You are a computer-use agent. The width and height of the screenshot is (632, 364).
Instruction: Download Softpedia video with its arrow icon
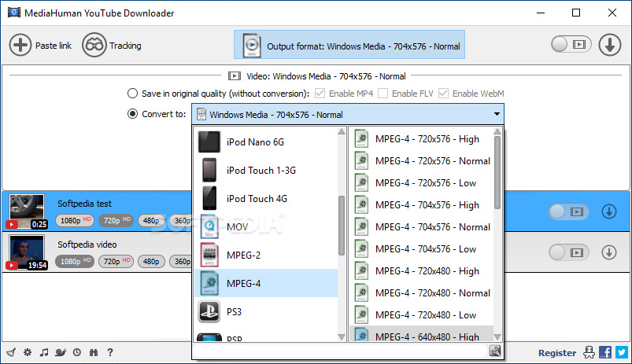[x=609, y=252]
